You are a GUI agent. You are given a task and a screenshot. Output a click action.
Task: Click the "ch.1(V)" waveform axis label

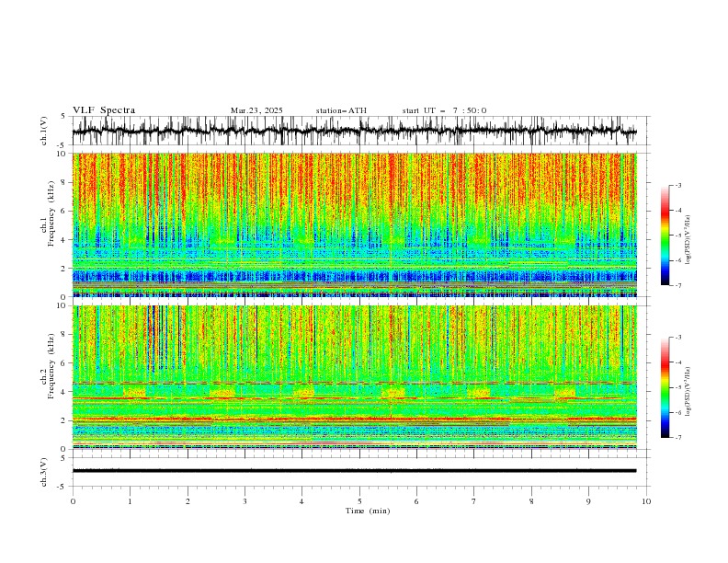tap(44, 131)
